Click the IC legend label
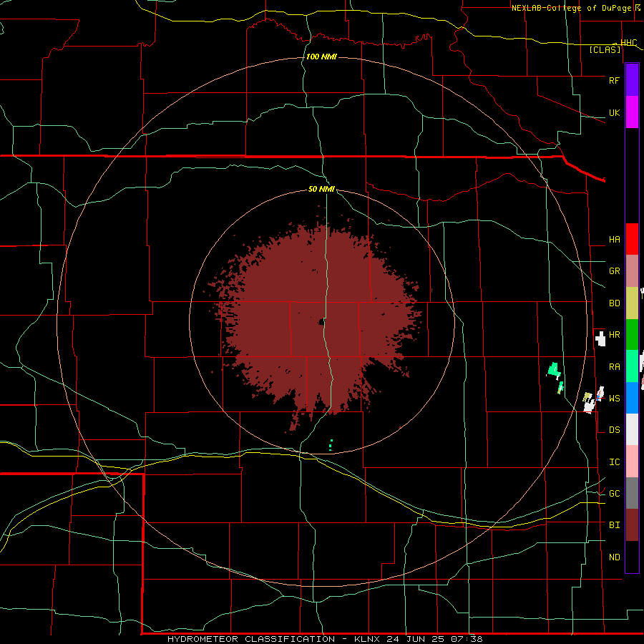Viewport: 644px width, 644px height. [614, 462]
